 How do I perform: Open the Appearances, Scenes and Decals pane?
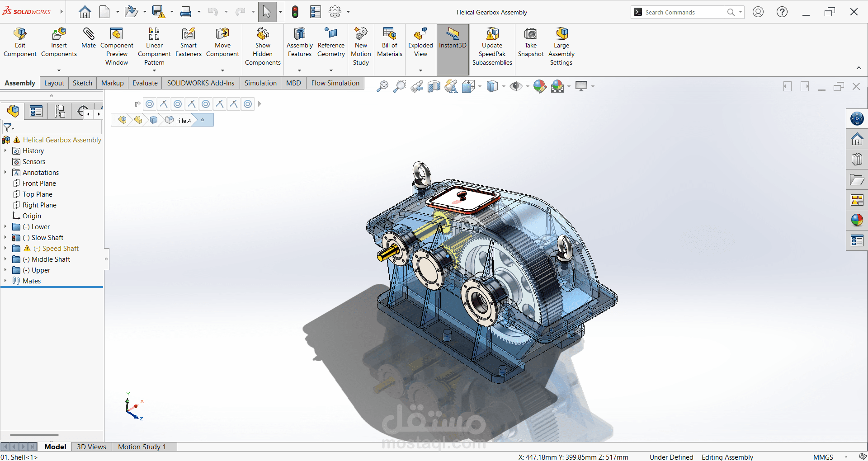click(857, 220)
